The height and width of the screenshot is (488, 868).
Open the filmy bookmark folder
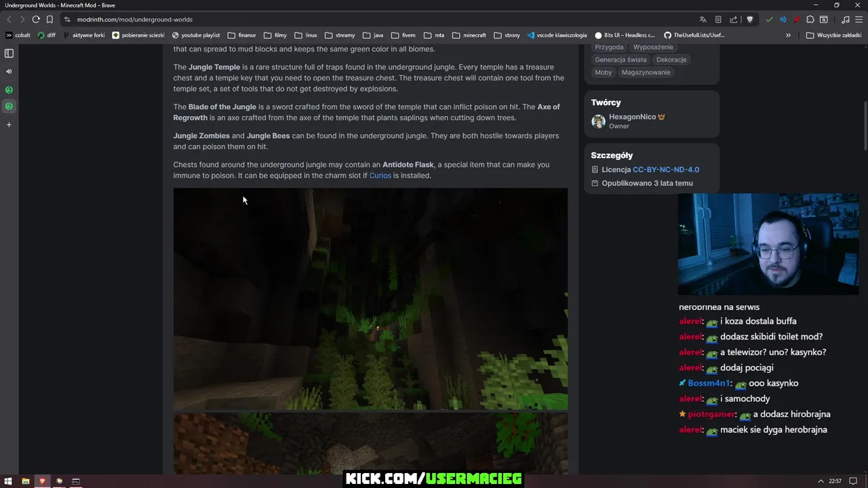[275, 35]
